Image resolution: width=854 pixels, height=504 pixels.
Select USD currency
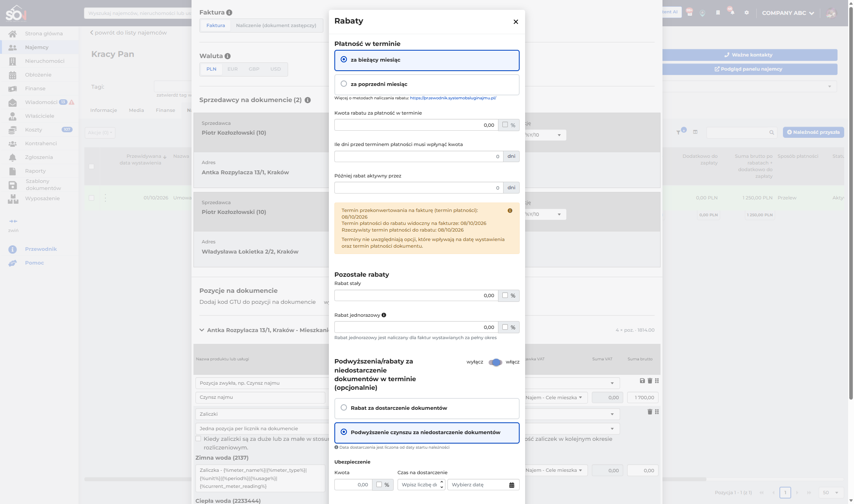click(276, 69)
